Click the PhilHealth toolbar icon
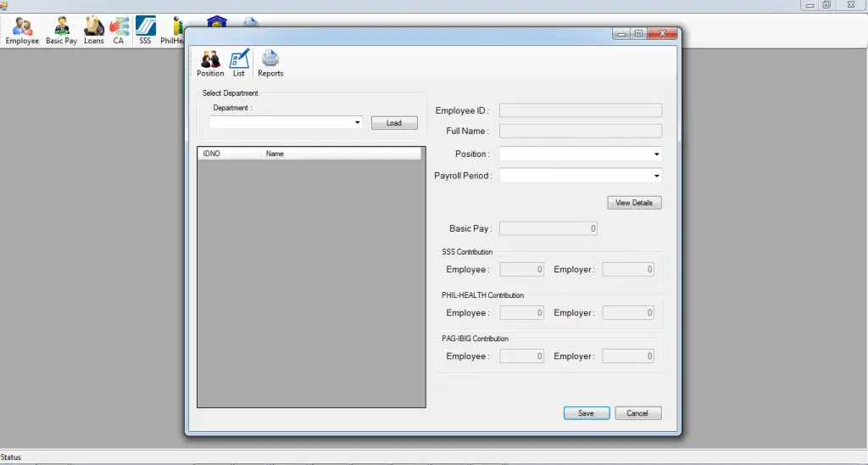Image resolution: width=868 pixels, height=465 pixels. (175, 31)
